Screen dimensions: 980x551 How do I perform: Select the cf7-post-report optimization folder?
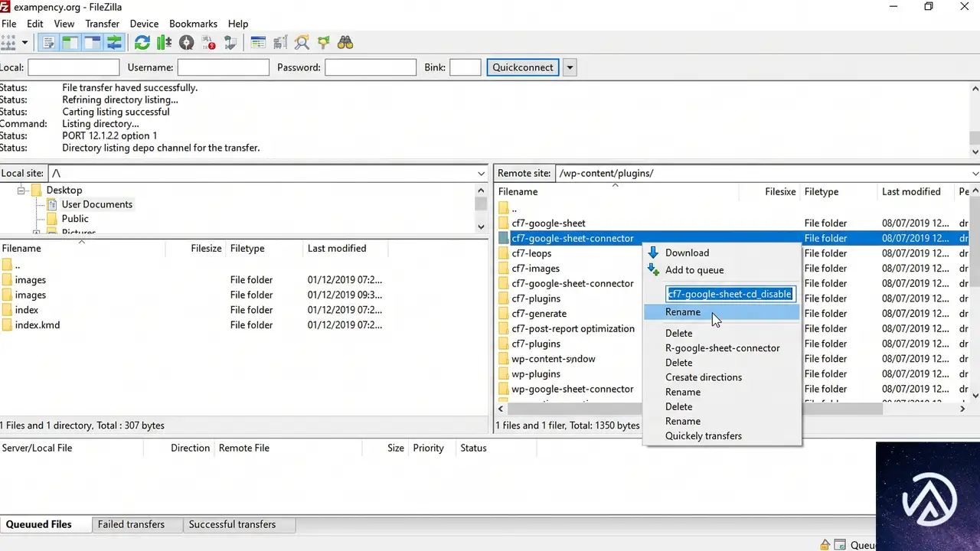[x=573, y=329]
